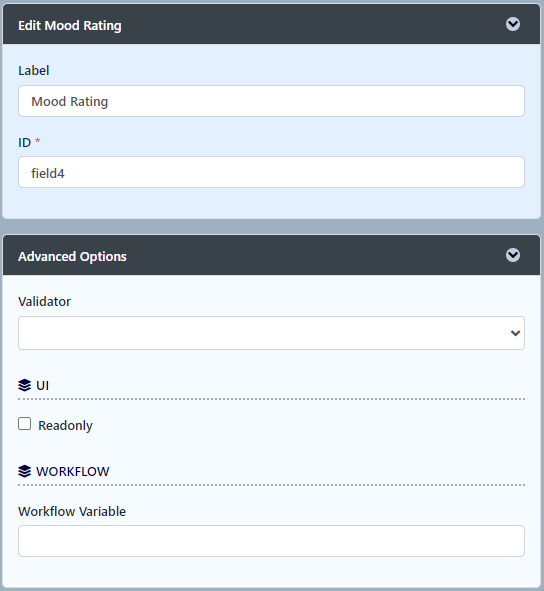Image resolution: width=544 pixels, height=591 pixels.
Task: Click the layers icon beside UI
Action: click(25, 385)
